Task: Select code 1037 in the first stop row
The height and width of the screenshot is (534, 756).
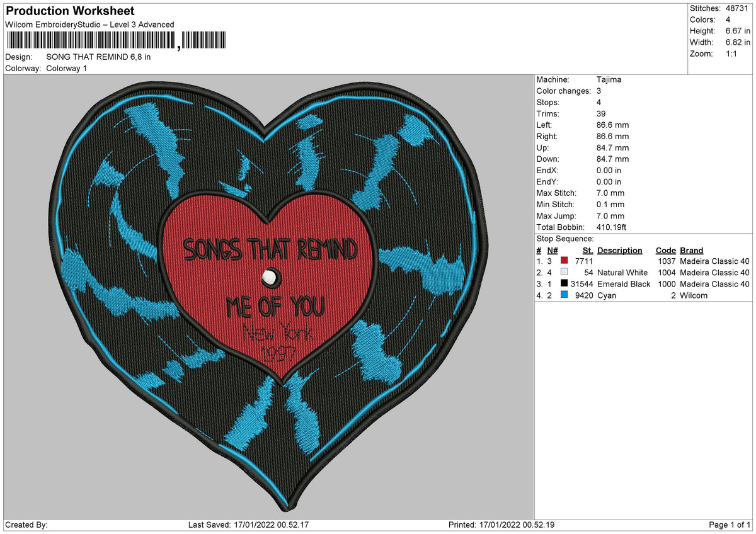Action: pyautogui.click(x=667, y=261)
